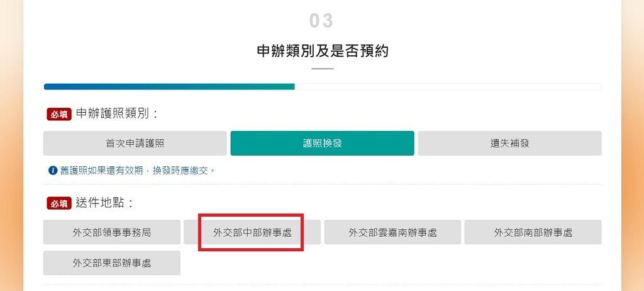
Task: Click the short gray divider under the heading
Action: click(x=323, y=69)
